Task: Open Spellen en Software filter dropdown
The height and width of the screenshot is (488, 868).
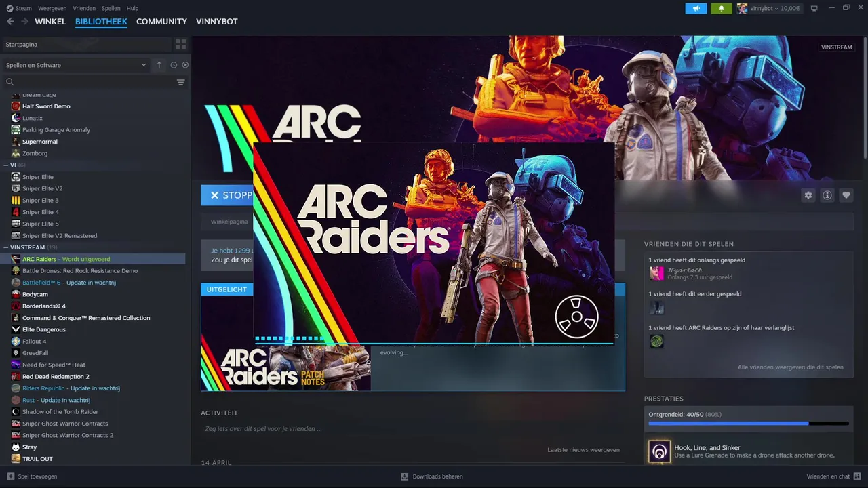Action: [76, 65]
